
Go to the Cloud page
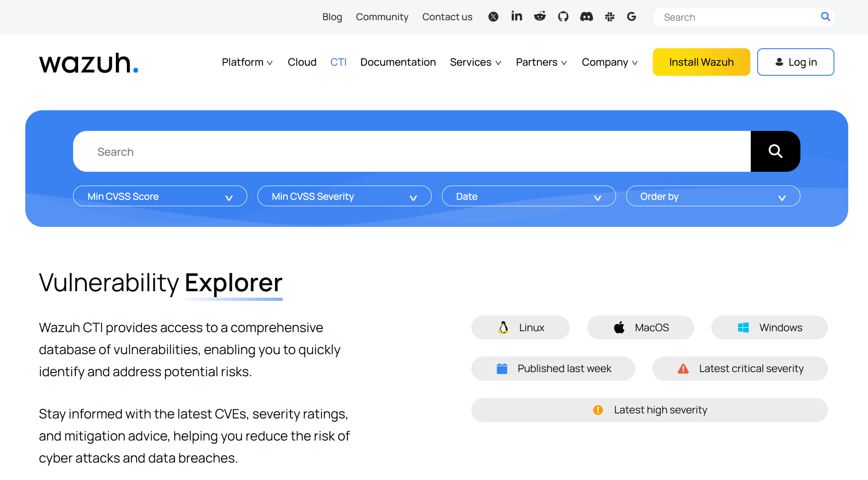302,62
